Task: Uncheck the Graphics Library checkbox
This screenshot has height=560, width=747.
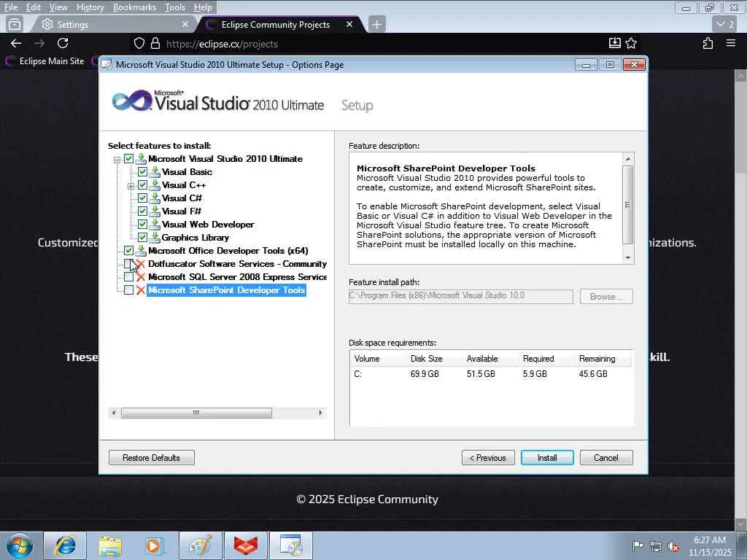Action: tap(142, 238)
